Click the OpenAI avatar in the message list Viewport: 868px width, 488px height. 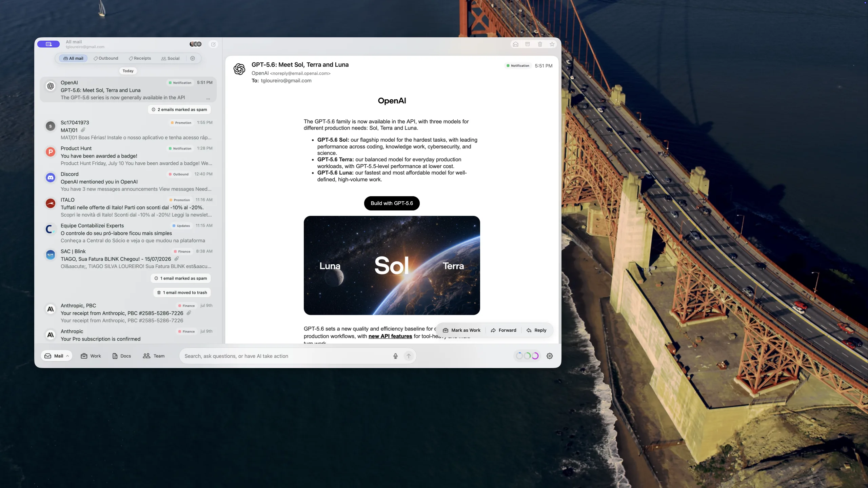point(51,86)
